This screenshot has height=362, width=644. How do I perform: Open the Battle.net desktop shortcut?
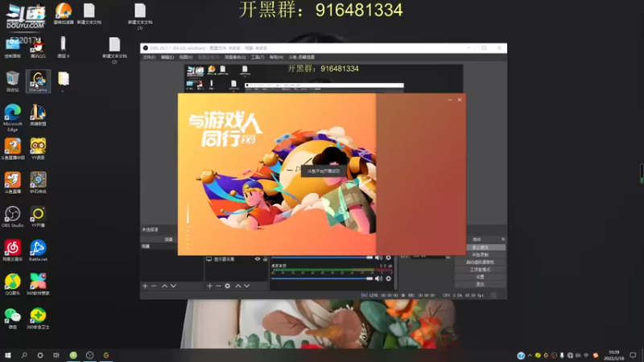point(38,250)
